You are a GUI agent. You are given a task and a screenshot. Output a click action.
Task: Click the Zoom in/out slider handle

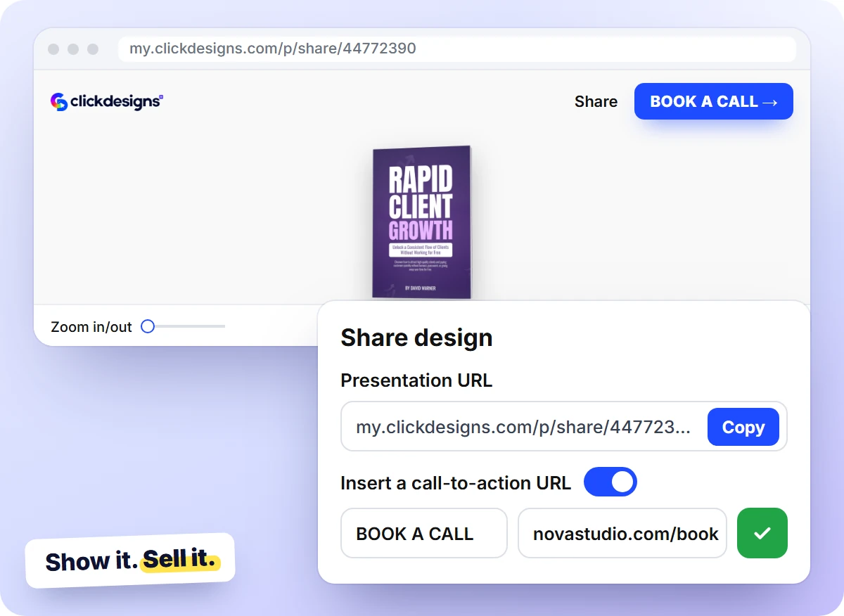click(148, 326)
